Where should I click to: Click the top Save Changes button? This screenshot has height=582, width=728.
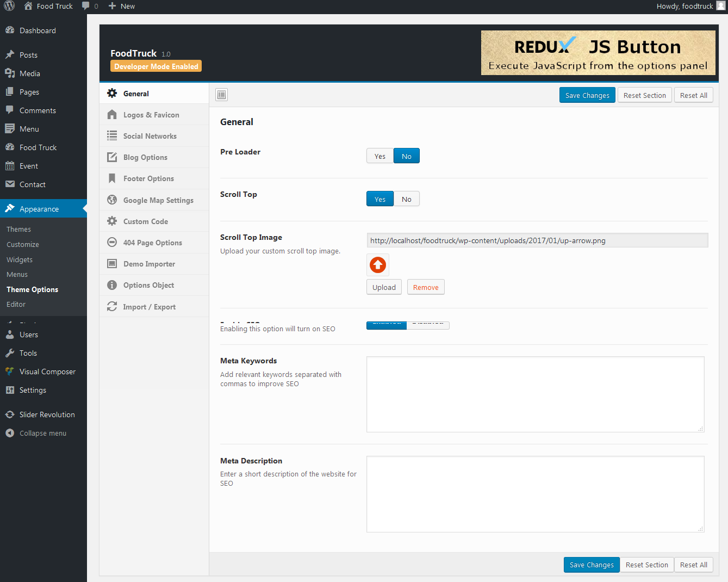[x=587, y=95]
